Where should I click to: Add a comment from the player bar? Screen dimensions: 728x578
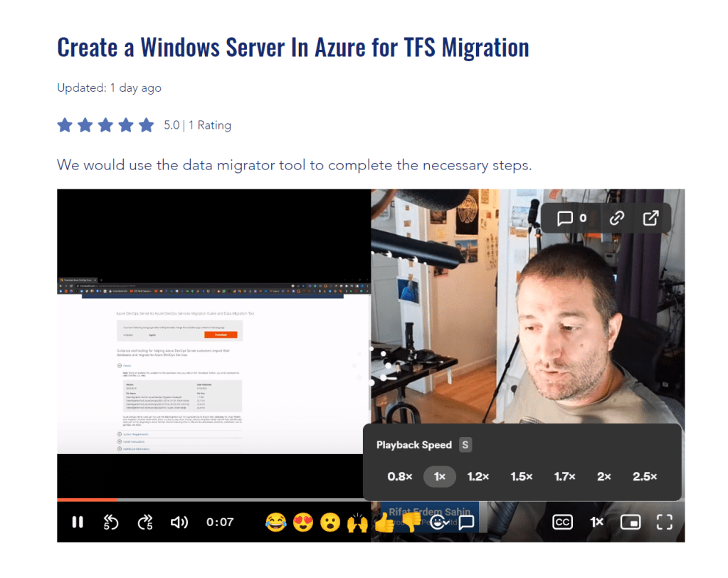pyautogui.click(x=466, y=522)
